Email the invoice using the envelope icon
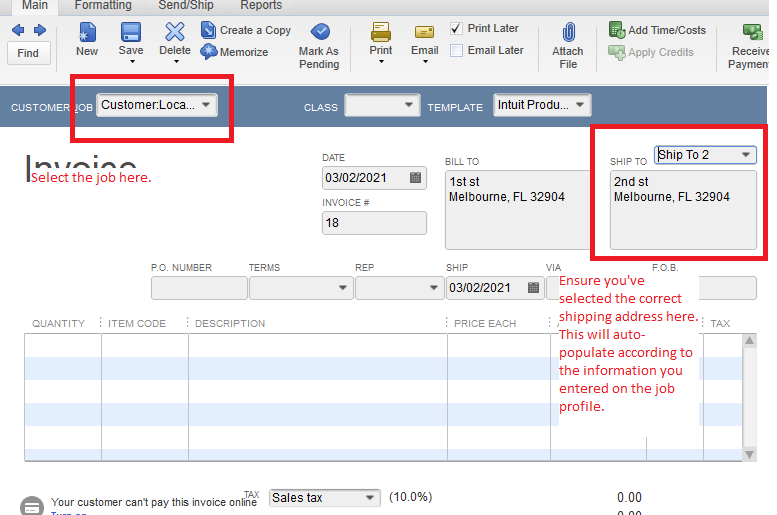This screenshot has height=515, width=777. (x=424, y=32)
